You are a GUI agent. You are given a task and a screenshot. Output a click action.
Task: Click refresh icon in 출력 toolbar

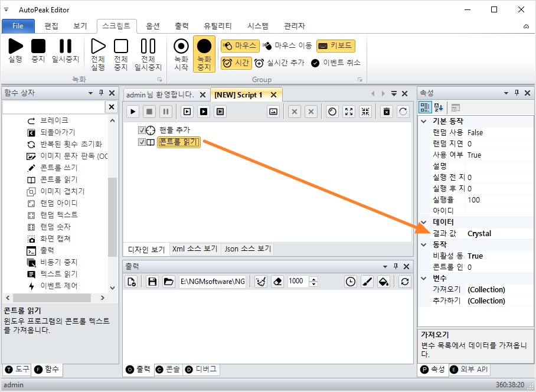[405, 282]
